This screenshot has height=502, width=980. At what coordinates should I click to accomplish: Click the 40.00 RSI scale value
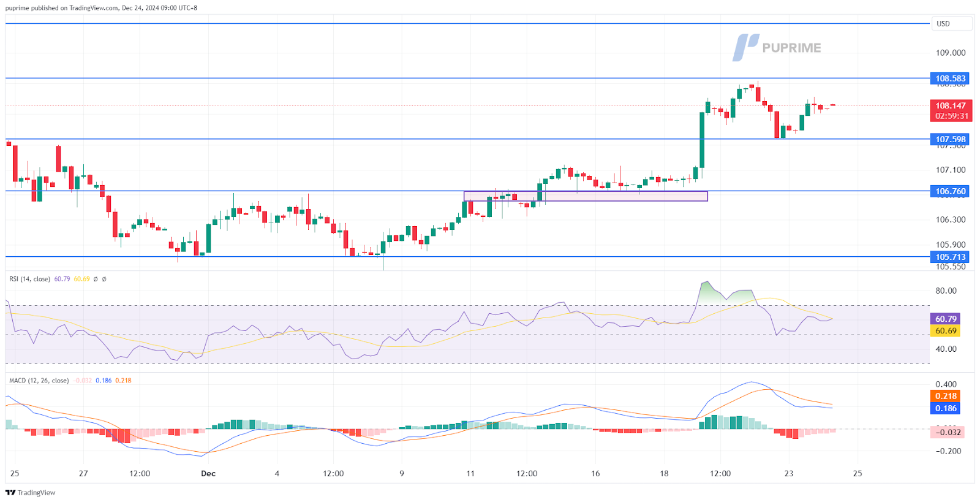click(946, 349)
